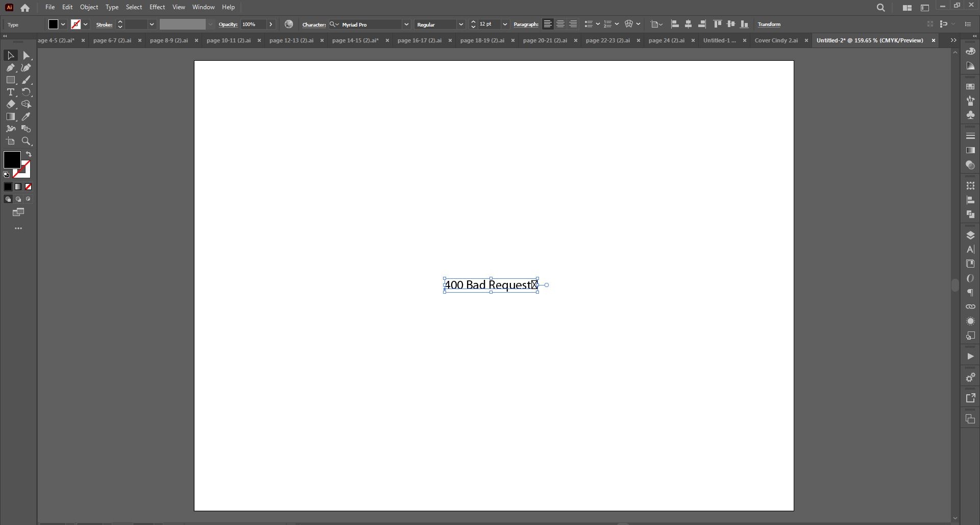Expand the font size dropdown
Image resolution: width=980 pixels, height=525 pixels.
504,24
